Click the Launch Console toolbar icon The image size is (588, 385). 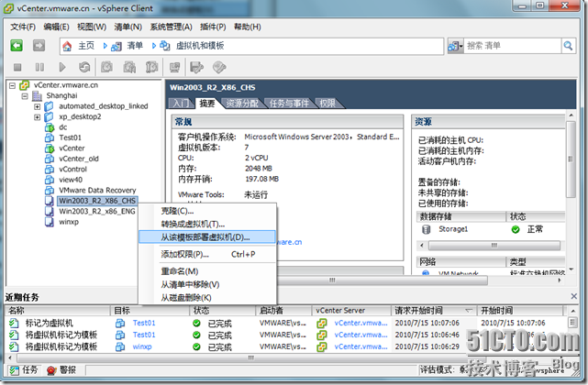pyautogui.click(x=174, y=68)
